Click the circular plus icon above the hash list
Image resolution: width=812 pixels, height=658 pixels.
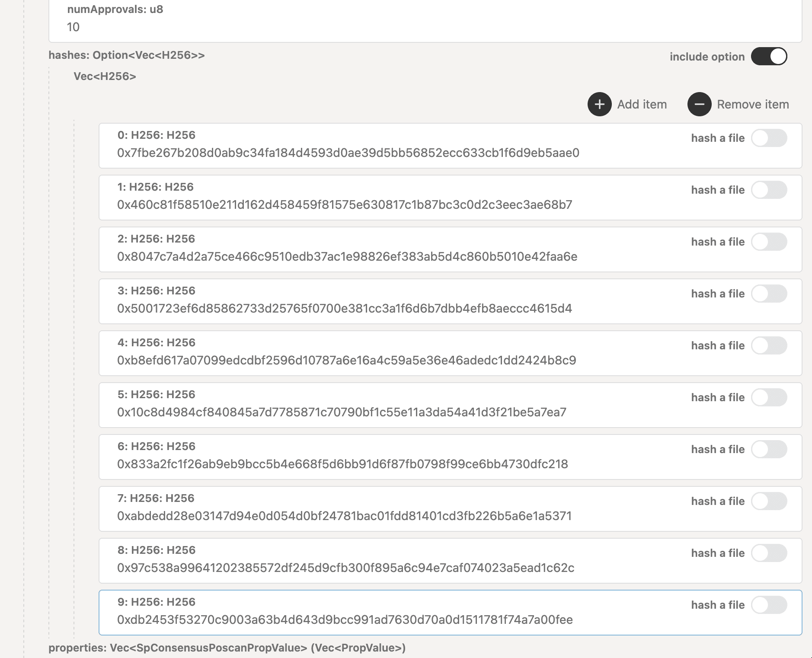[599, 104]
